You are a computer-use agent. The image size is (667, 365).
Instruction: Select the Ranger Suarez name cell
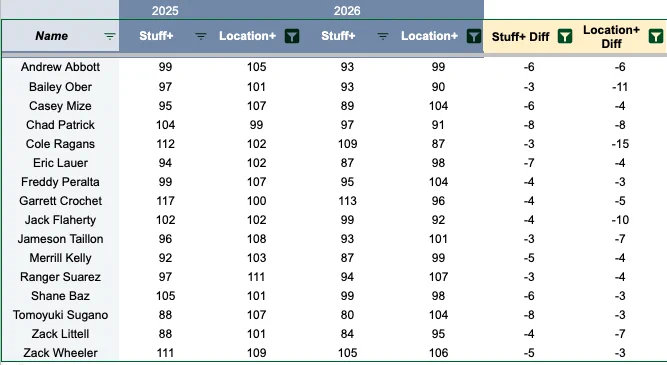[x=60, y=277]
